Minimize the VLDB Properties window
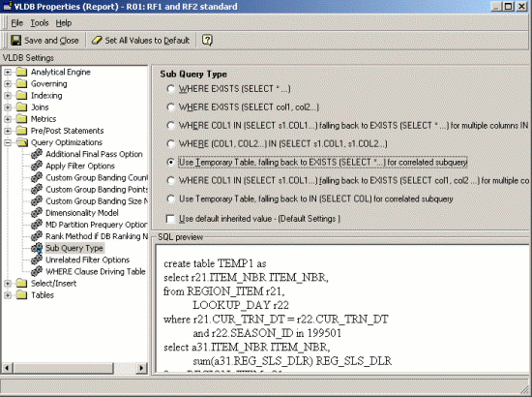This screenshot has width=532, height=397. tap(497, 6)
